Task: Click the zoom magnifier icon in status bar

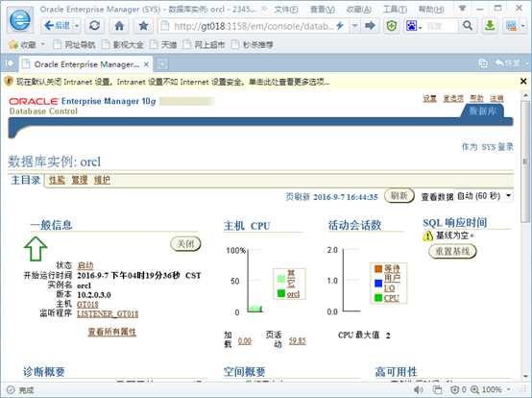Action: point(475,389)
